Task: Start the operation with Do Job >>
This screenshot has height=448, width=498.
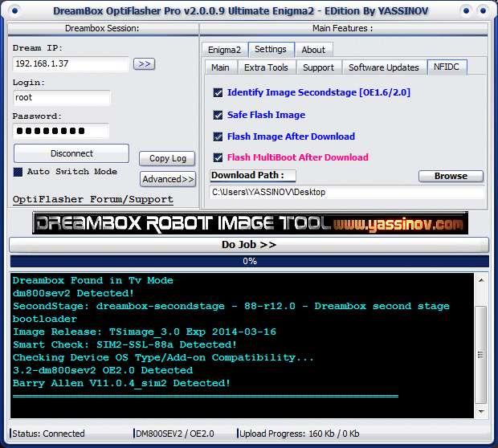Action: click(249, 245)
